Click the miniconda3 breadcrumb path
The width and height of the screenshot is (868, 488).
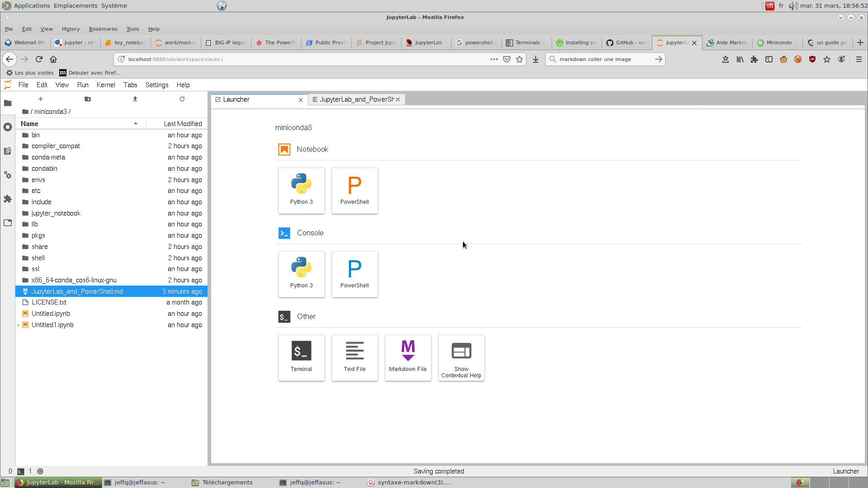[50, 112]
